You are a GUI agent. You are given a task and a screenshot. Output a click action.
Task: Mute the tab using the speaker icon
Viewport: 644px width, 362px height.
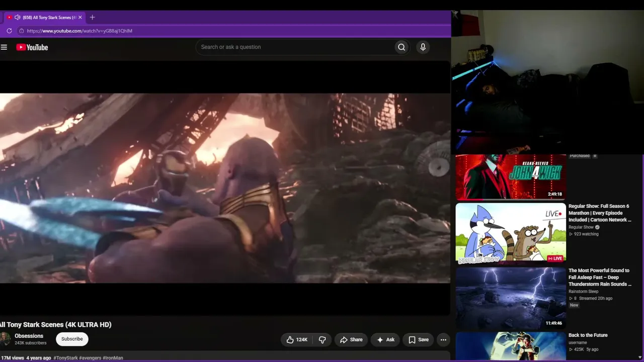click(x=18, y=17)
